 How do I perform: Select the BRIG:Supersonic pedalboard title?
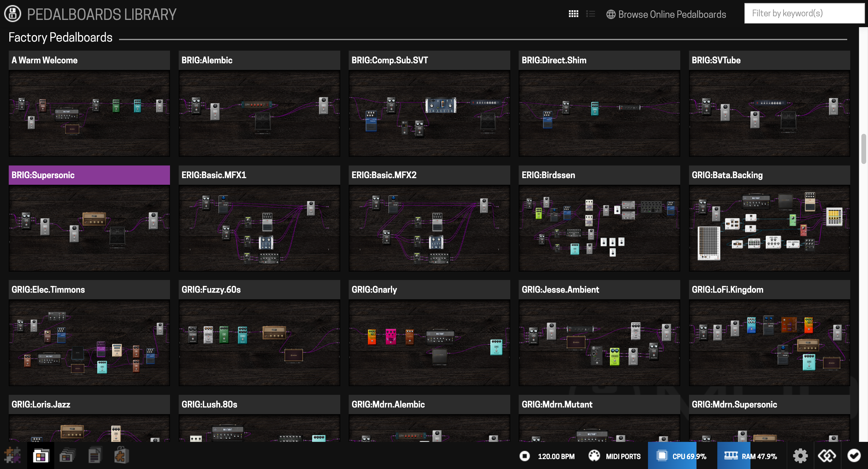89,175
